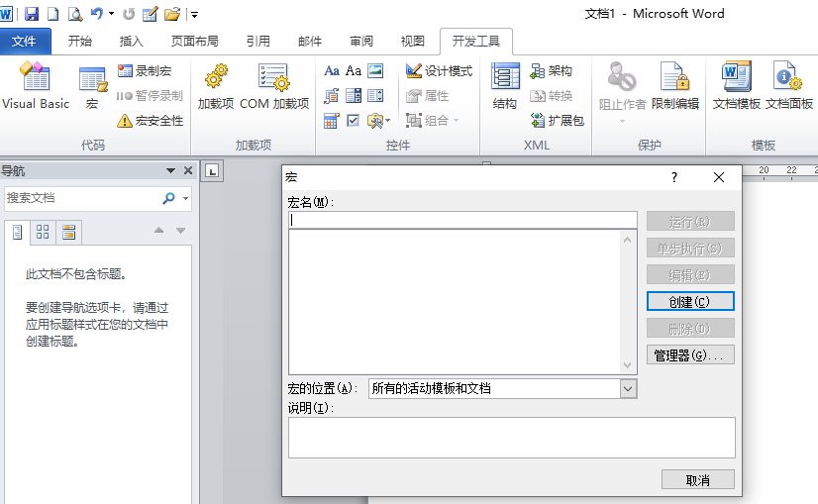The height and width of the screenshot is (504, 818).
Task: Undo last action
Action: point(96,14)
